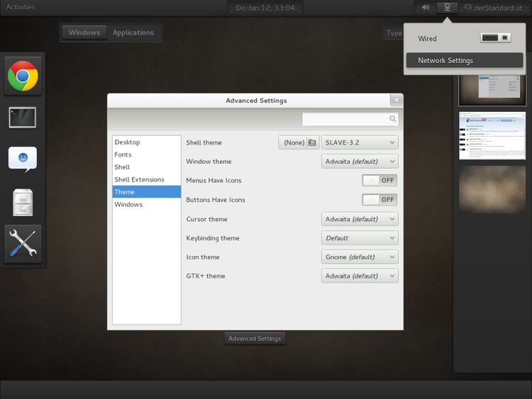Click the volume speaker icon
The height and width of the screenshot is (399, 532).
[426, 7]
